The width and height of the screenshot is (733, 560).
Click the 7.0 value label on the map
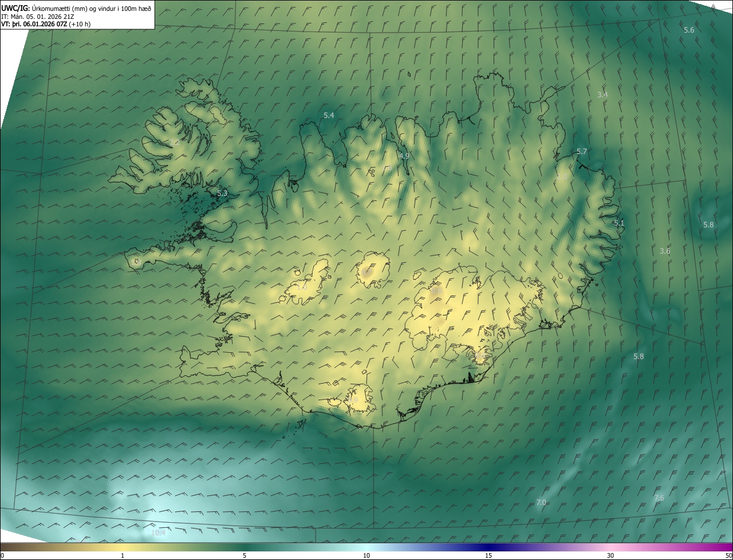[x=541, y=502]
